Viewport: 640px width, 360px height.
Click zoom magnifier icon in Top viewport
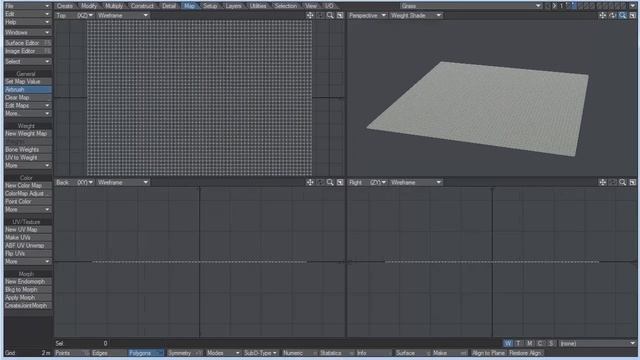330,16
